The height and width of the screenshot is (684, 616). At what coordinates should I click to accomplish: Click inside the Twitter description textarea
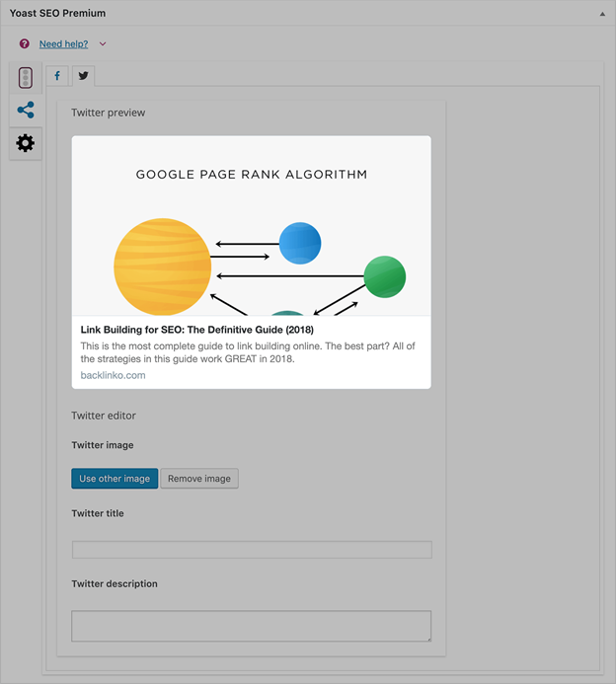pyautogui.click(x=251, y=626)
